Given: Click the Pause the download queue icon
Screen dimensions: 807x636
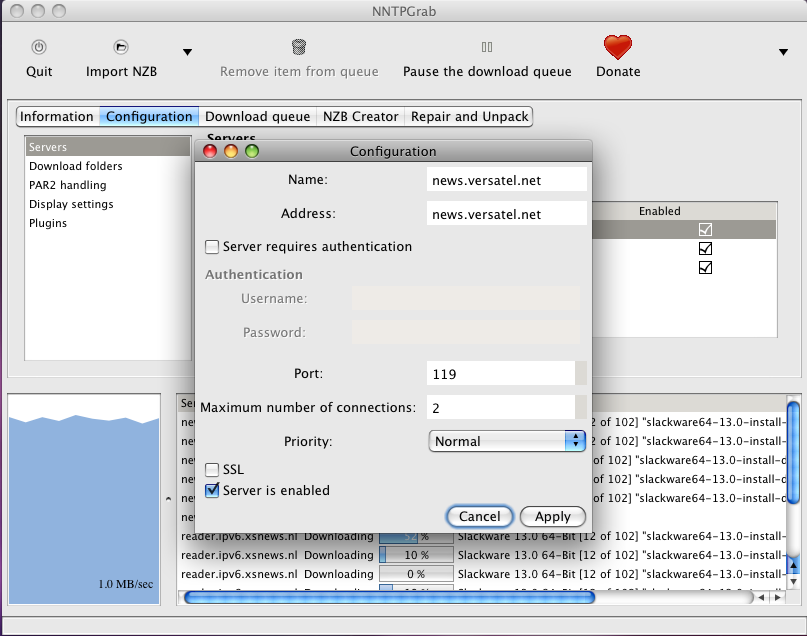Looking at the screenshot, I should [x=487, y=47].
